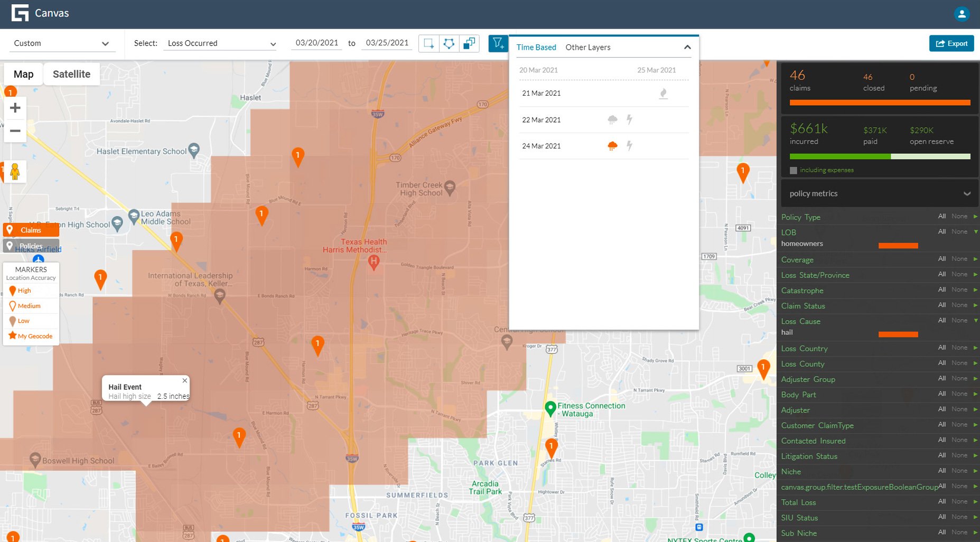Open the user account icon

(x=962, y=14)
